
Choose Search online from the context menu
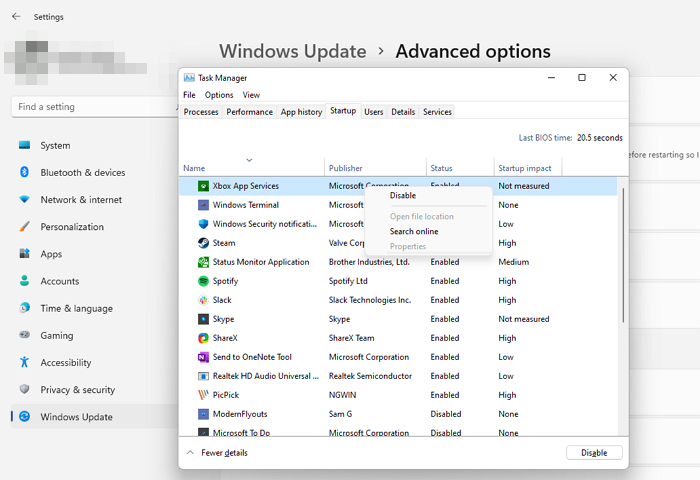pos(414,231)
